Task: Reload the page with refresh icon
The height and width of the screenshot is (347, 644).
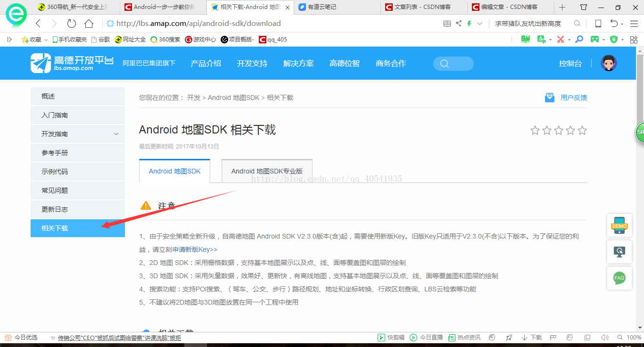Action: pos(71,24)
